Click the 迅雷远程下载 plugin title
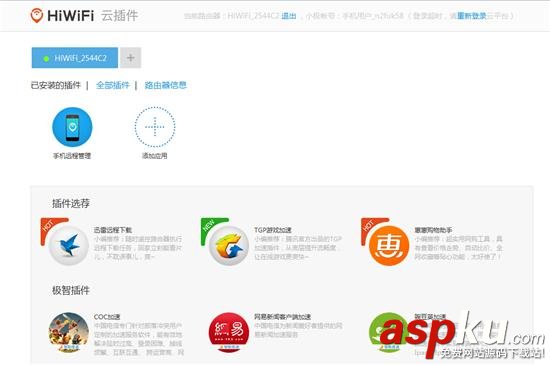The image size is (550, 365). click(113, 230)
